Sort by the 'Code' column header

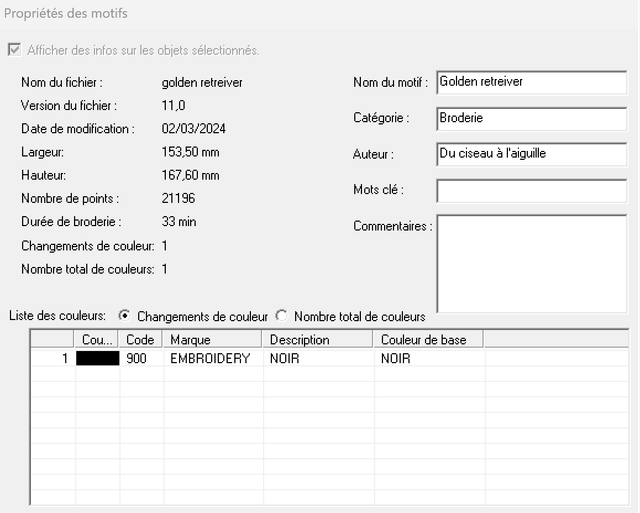pos(141,340)
